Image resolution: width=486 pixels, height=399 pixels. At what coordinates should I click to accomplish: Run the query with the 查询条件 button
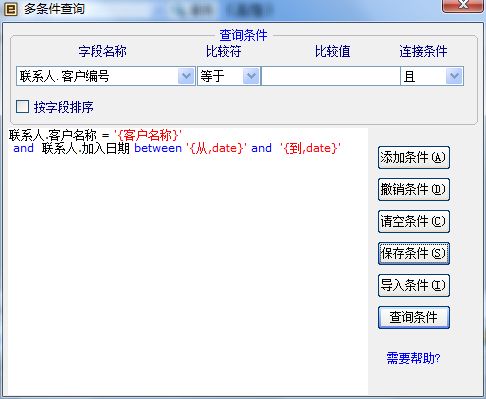coord(414,317)
